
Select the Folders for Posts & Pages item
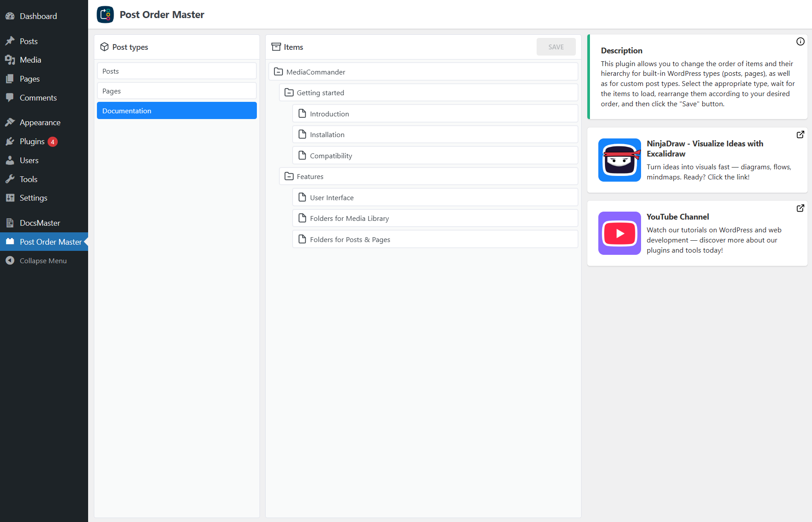pos(435,239)
